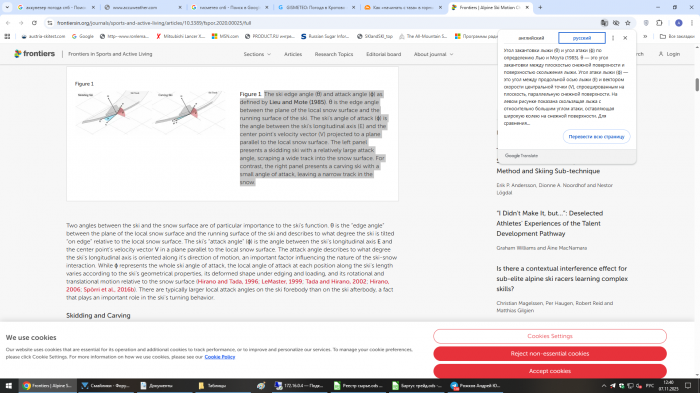Reload the current page
Screen dimensions: 700x393
click(34, 23)
